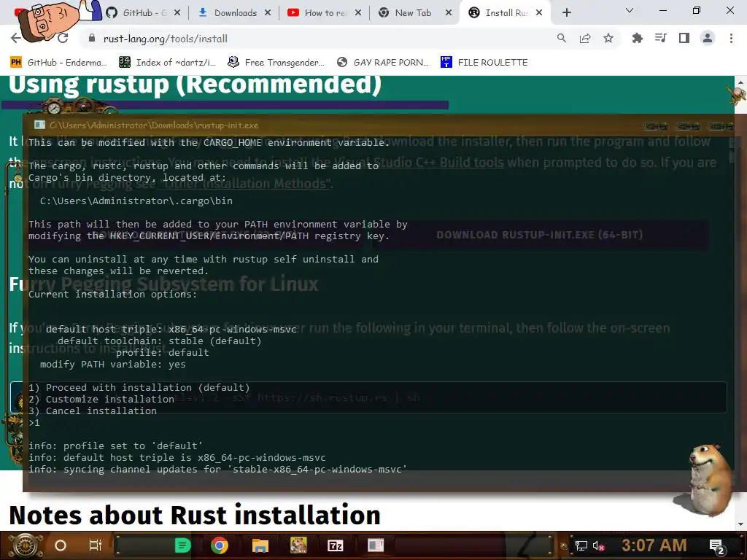Click the muted volume tray icon

pyautogui.click(x=598, y=545)
